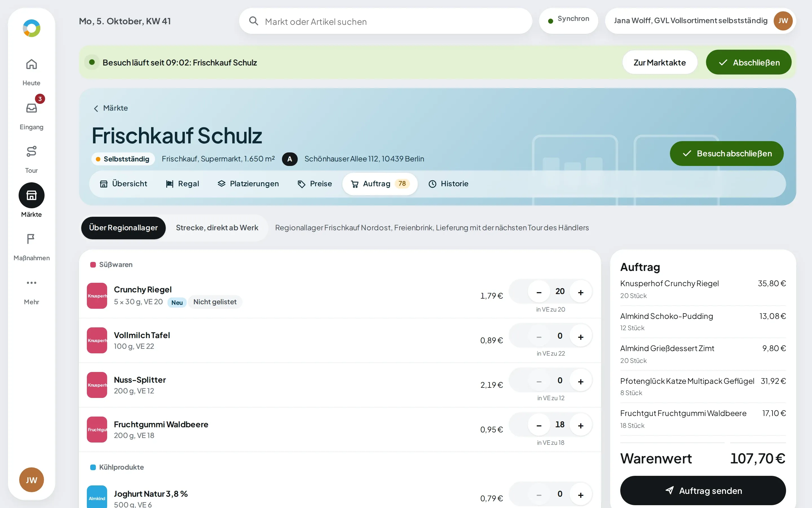Switch to the Regal tab
This screenshot has width=812, height=508.
click(x=183, y=184)
